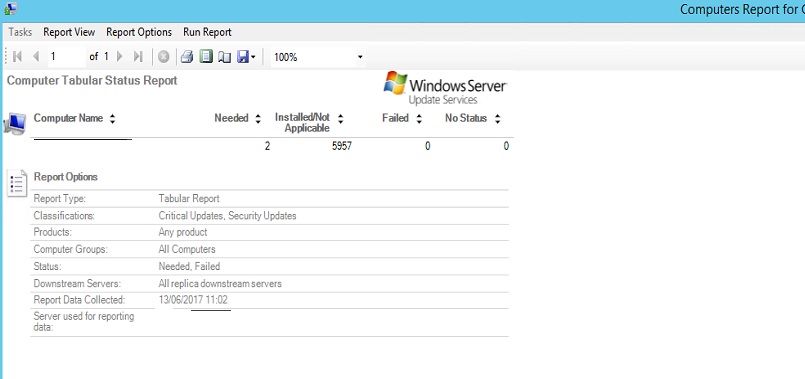This screenshot has width=805, height=379.
Task: Open the Tasks menu
Action: tap(20, 32)
